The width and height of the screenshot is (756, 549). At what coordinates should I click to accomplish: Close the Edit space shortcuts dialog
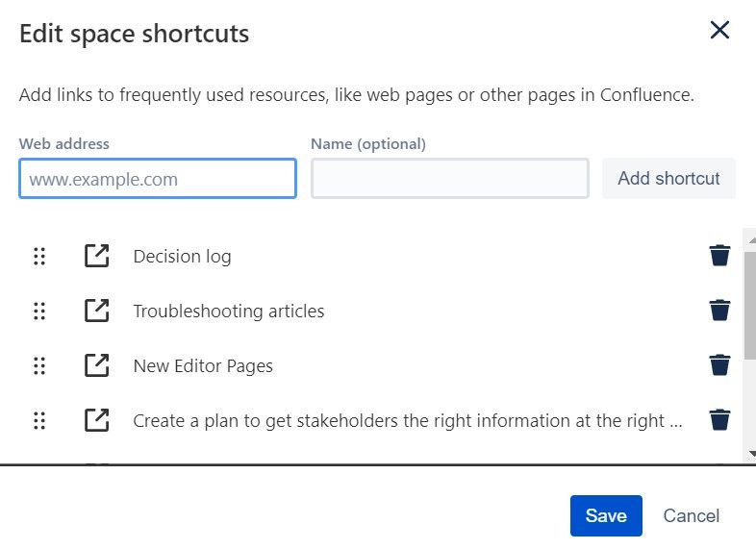719,31
